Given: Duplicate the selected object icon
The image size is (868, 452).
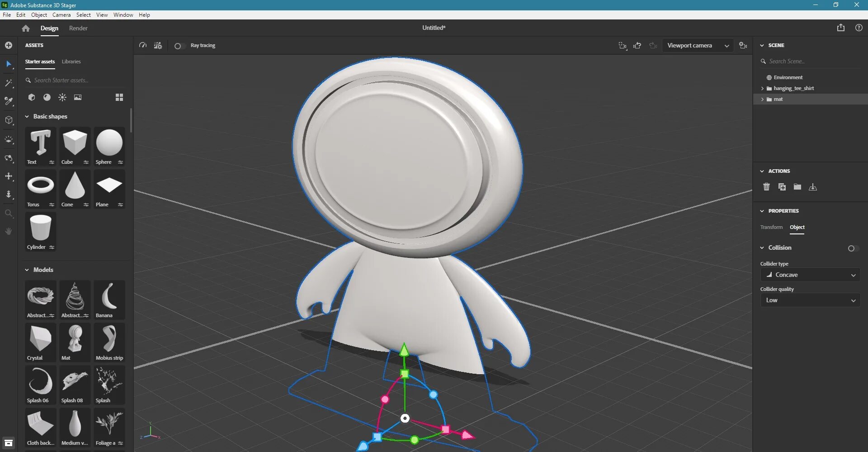Looking at the screenshot, I should 782,186.
